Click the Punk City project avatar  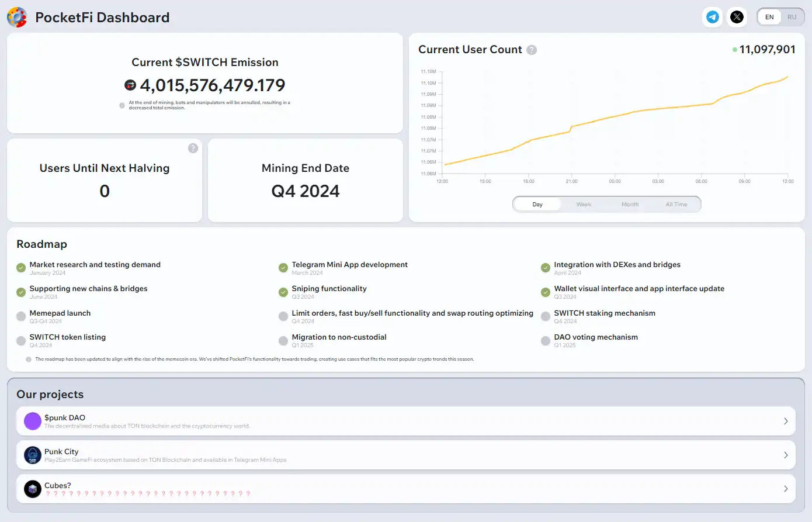[33, 455]
